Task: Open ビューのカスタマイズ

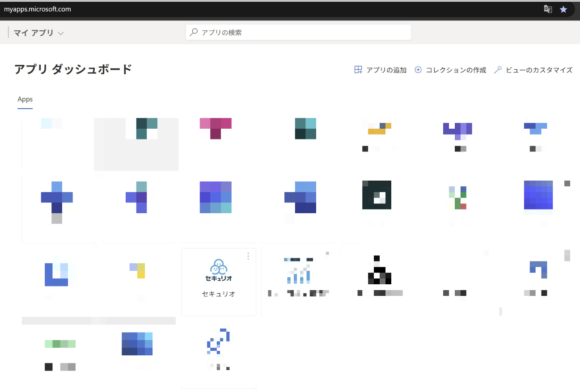Action: point(533,70)
